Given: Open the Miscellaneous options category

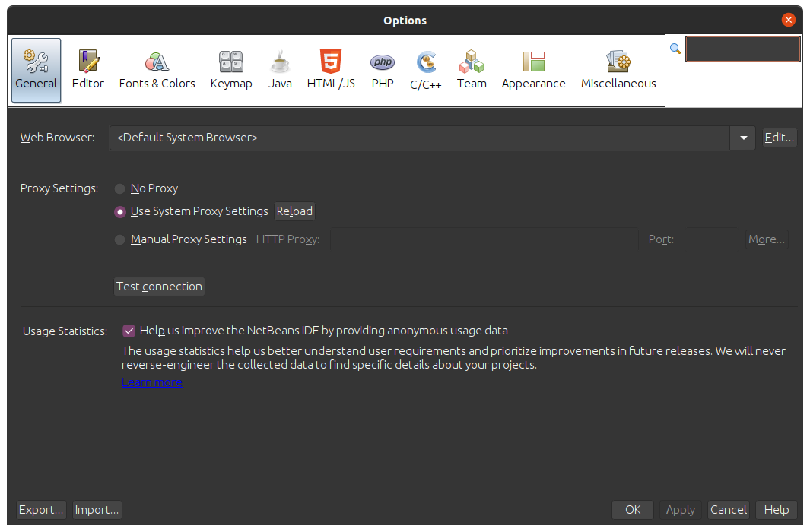Looking at the screenshot, I should (x=618, y=70).
